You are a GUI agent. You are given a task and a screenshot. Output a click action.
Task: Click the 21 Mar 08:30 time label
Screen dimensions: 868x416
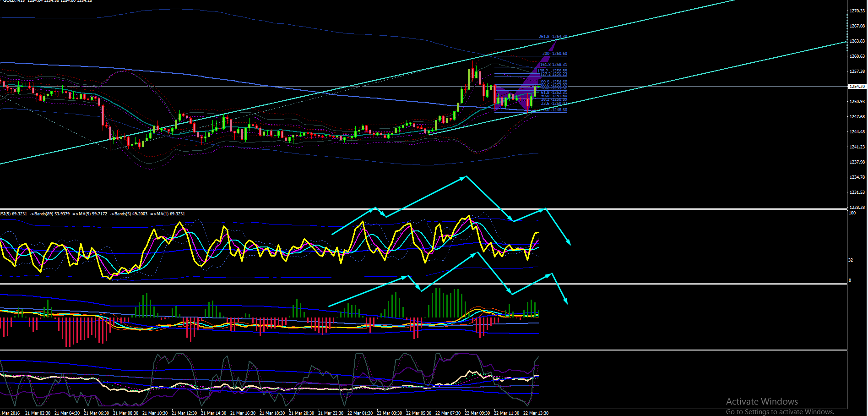point(126,413)
